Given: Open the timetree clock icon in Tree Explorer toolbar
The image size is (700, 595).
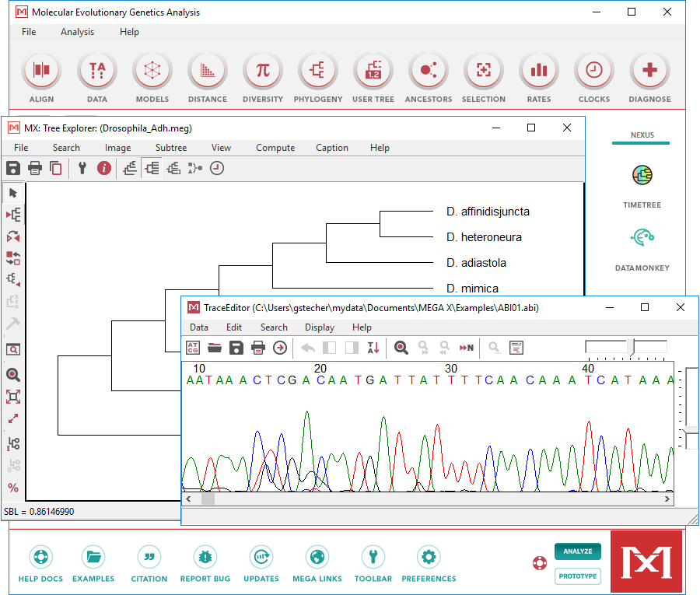Looking at the screenshot, I should [217, 168].
